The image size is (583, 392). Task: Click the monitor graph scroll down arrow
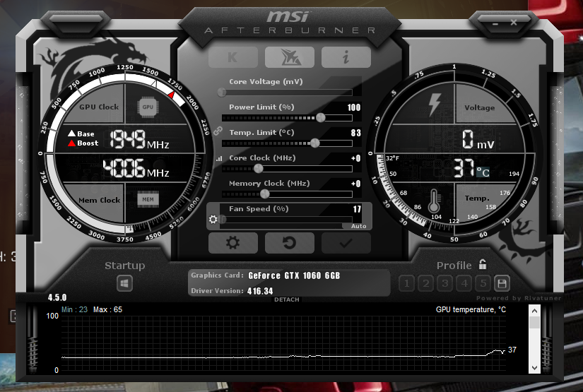pos(534,368)
